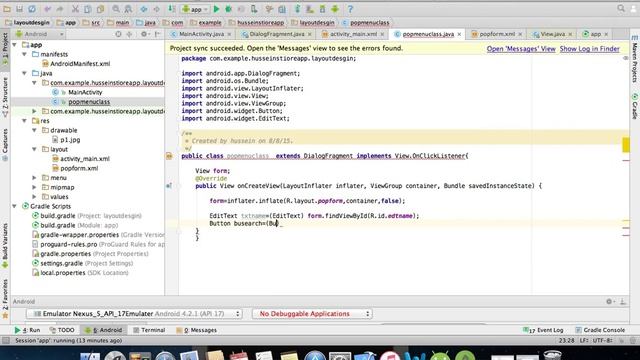Open the app run configuration dropdown
Screen dimensions: 640x360
pos(195,9)
